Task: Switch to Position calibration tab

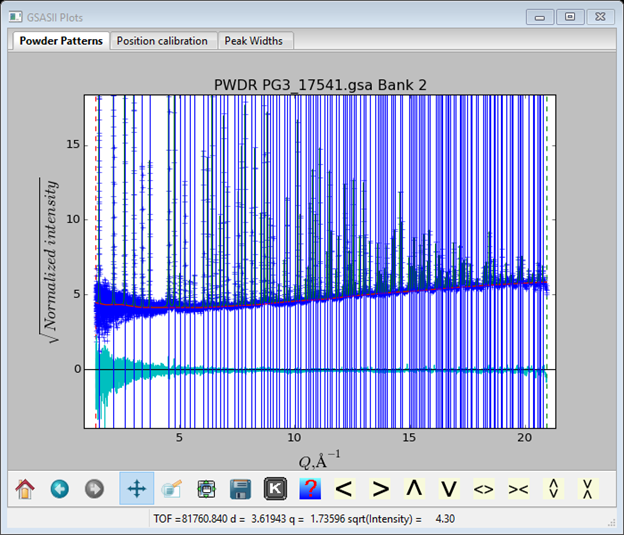Action: 162,41
